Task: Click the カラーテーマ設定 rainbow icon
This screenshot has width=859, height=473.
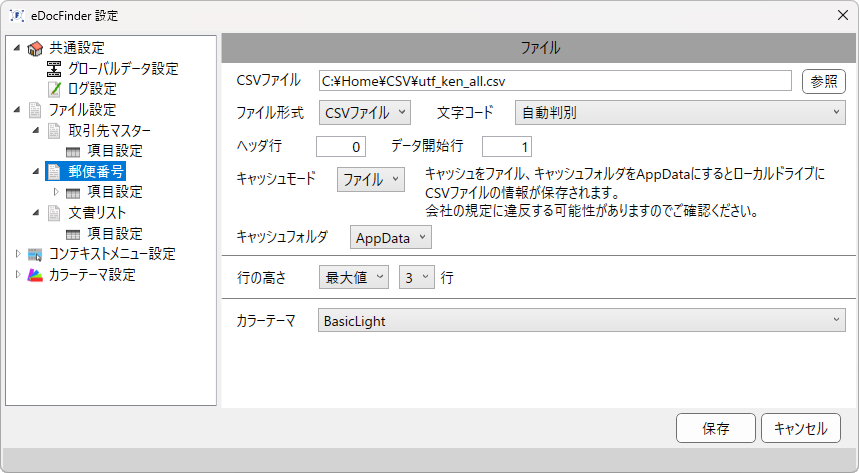Action: [35, 275]
